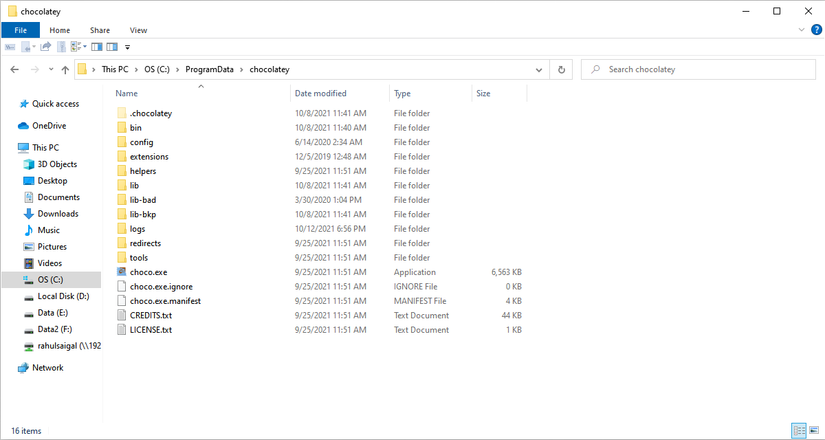Image resolution: width=825 pixels, height=440 pixels.
Task: Select the Network item in navigation pane
Action: (x=47, y=367)
